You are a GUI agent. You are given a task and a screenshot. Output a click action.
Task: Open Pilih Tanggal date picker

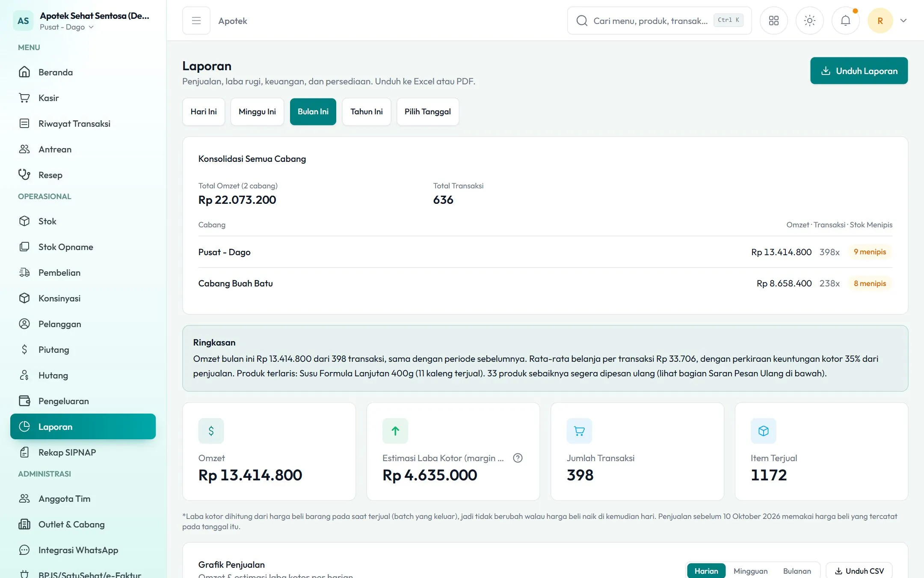pos(428,112)
